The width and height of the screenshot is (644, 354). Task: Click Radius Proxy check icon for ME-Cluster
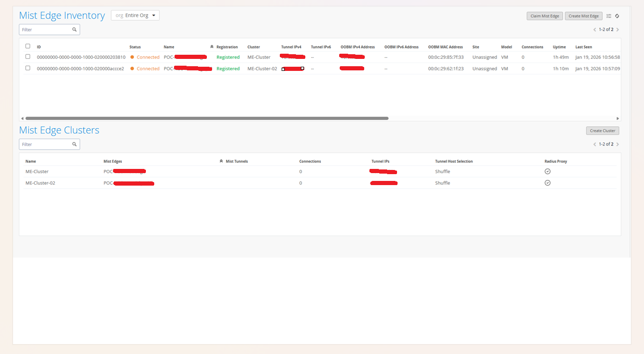point(548,172)
